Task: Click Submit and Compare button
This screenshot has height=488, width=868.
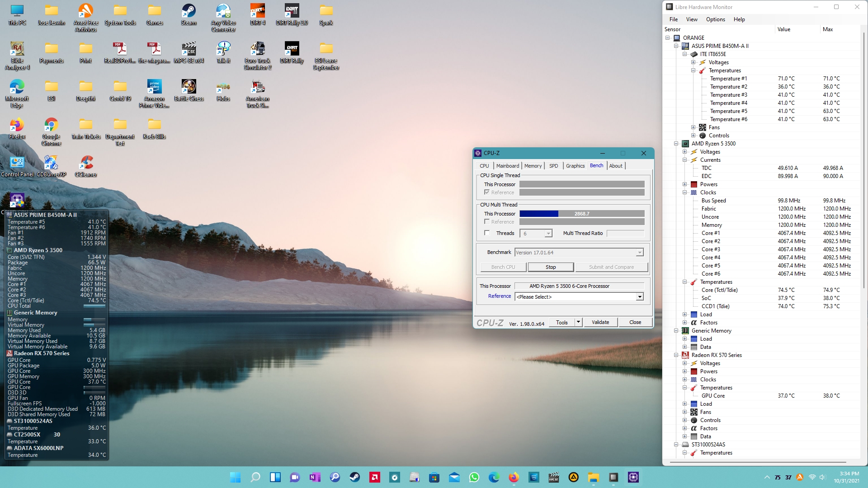Action: [x=610, y=267]
